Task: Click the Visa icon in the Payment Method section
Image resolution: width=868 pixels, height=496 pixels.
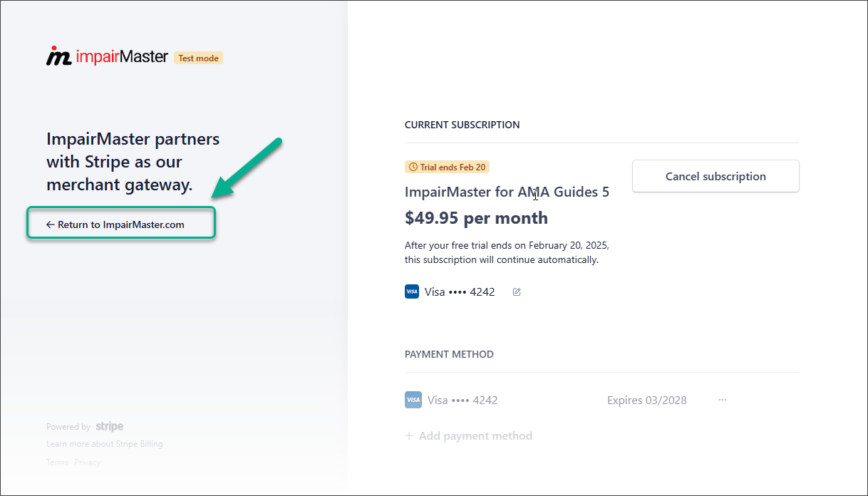Action: coord(413,400)
